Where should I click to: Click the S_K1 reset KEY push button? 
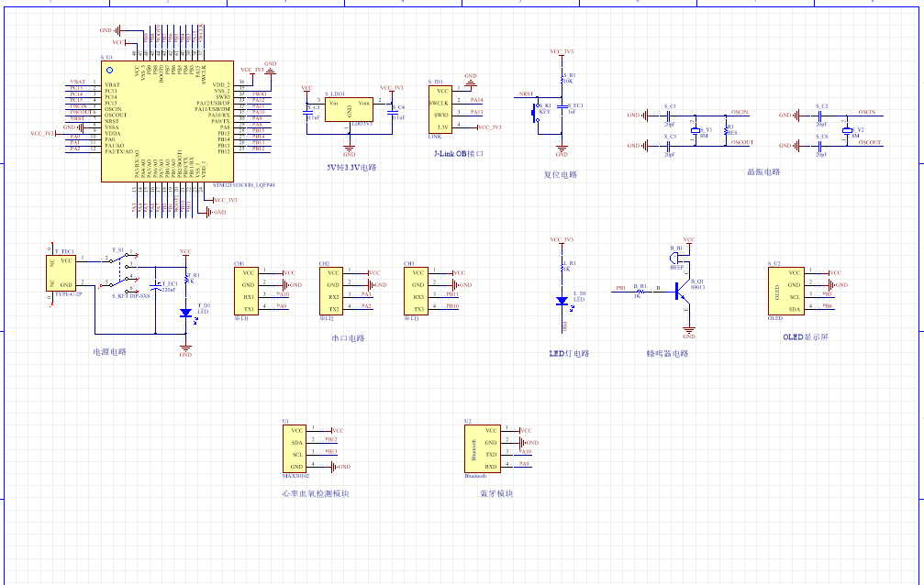pyautogui.click(x=538, y=113)
